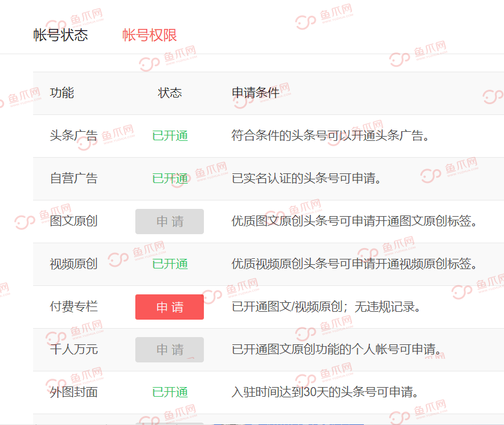Click 已开通 status for 视频原创
This screenshot has height=425, width=504.
(170, 264)
